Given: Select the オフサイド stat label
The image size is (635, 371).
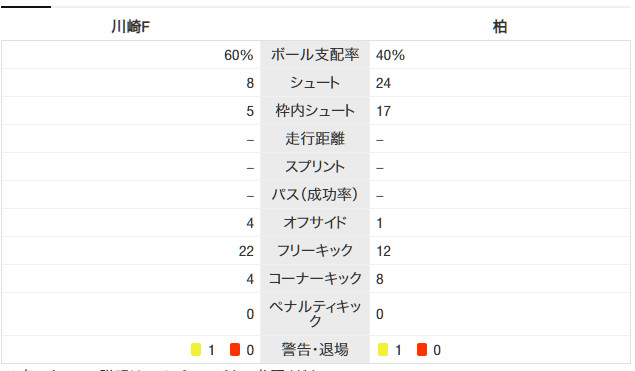Looking at the screenshot, I should click(315, 222).
